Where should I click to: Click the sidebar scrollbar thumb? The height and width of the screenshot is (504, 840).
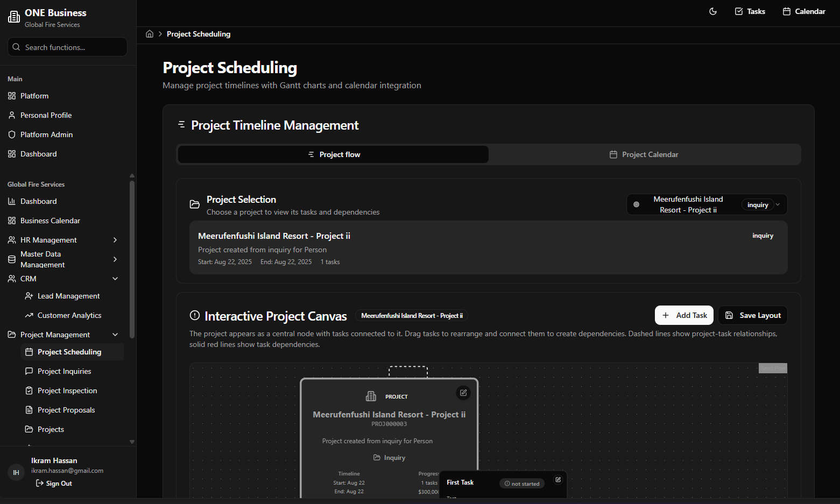click(132, 260)
